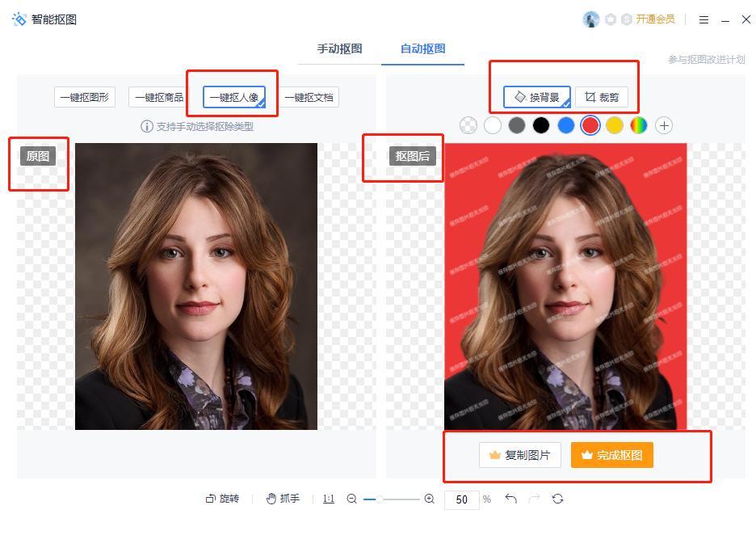Image resolution: width=756 pixels, height=535 pixels.
Task: Click the zoom percentage input showing 50
Action: click(461, 499)
